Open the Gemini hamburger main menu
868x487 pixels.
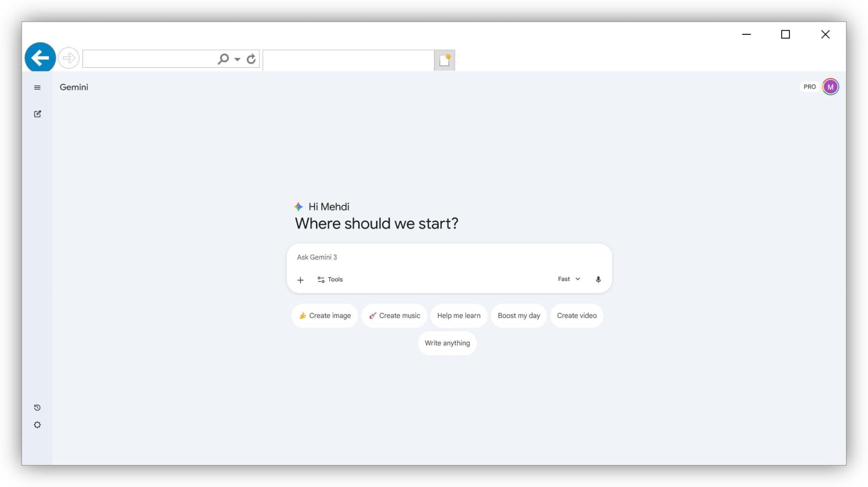pos(37,88)
